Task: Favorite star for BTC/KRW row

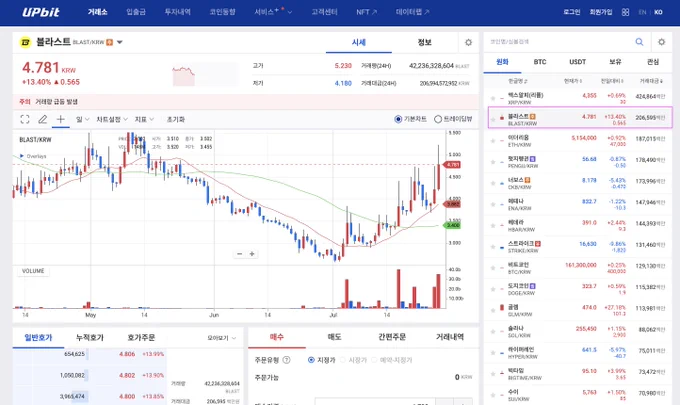Action: coord(493,268)
